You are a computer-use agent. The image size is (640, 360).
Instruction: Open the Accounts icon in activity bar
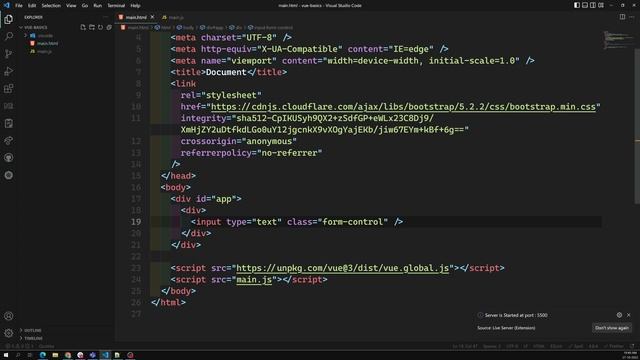(9, 316)
